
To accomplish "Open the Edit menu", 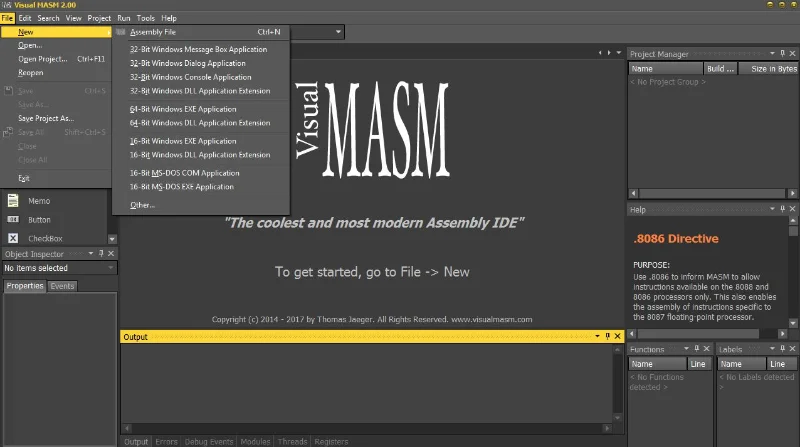I will coord(25,18).
